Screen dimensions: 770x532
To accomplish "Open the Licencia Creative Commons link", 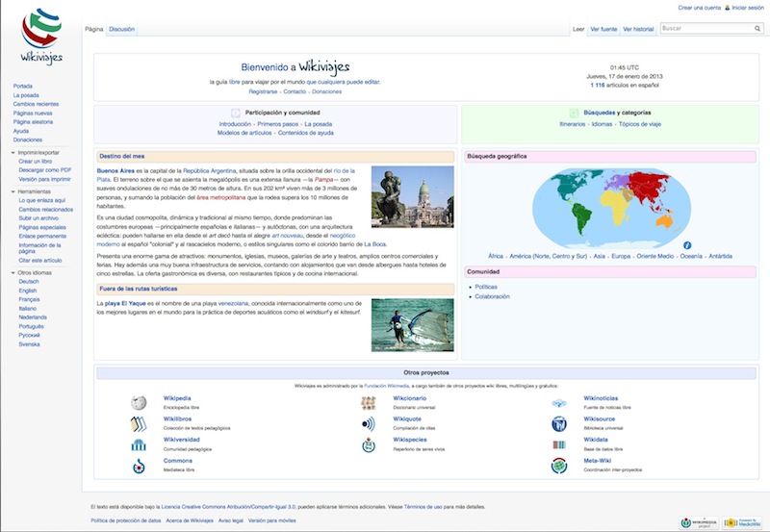I will point(228,506).
